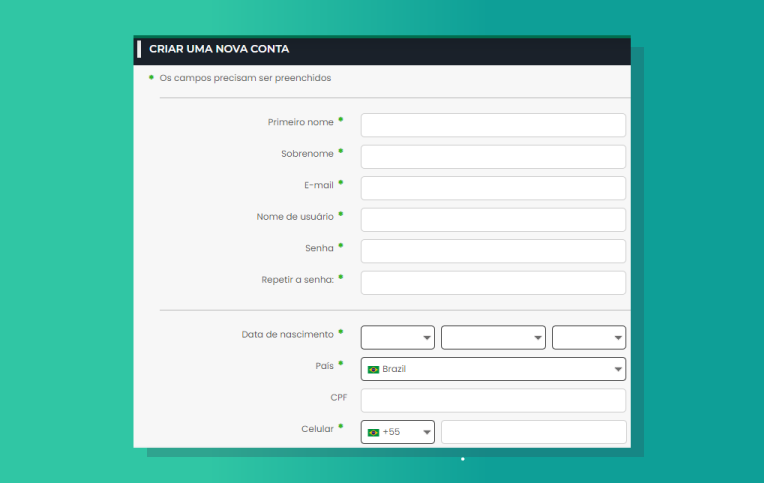Open the birth date day dropdown

coord(397,338)
